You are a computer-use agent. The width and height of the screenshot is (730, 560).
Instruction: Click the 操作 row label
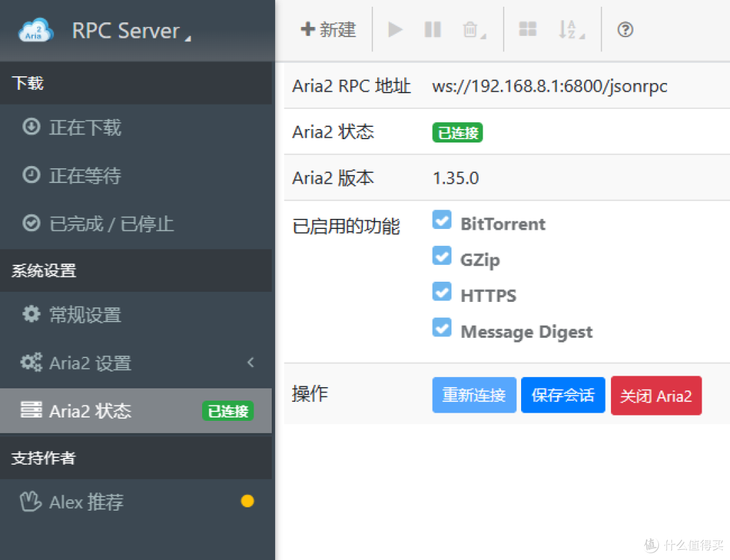(310, 394)
